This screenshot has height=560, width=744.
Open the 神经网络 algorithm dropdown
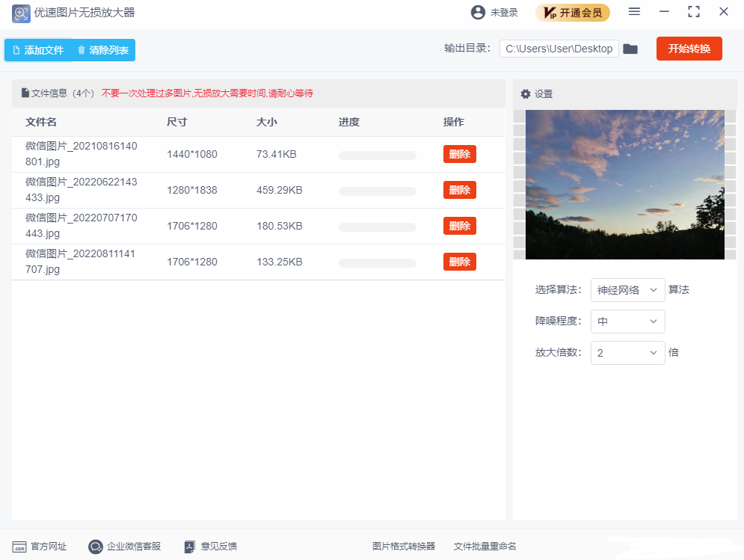click(627, 290)
